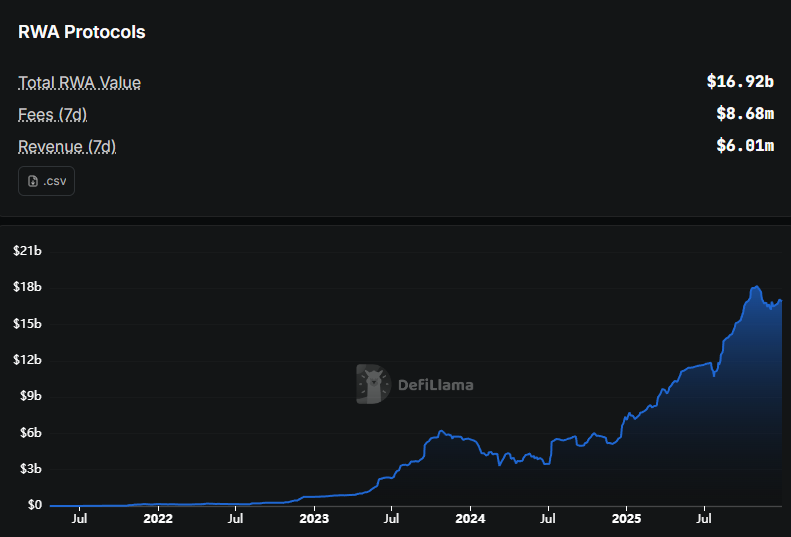This screenshot has width=791, height=537.
Task: Click the Fees (7d) label
Action: 52,115
